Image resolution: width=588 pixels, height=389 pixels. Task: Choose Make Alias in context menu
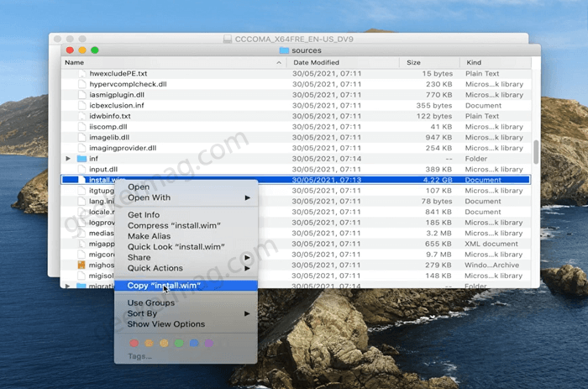pos(149,236)
